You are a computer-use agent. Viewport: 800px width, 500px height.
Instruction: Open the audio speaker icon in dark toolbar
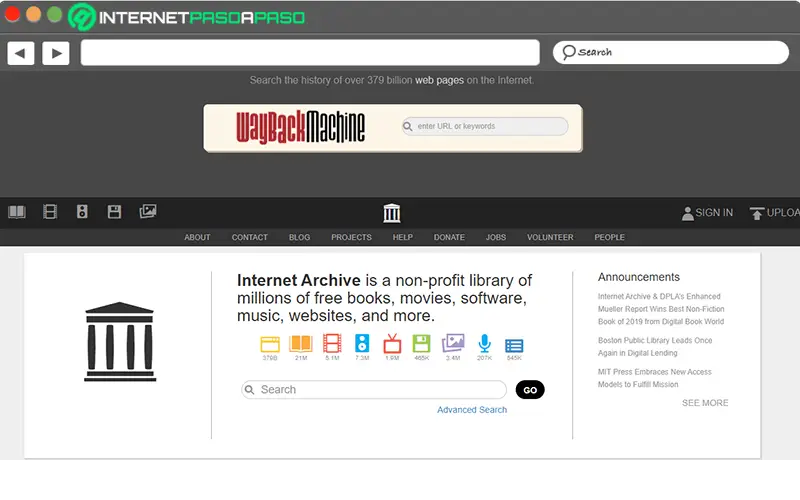[82, 212]
